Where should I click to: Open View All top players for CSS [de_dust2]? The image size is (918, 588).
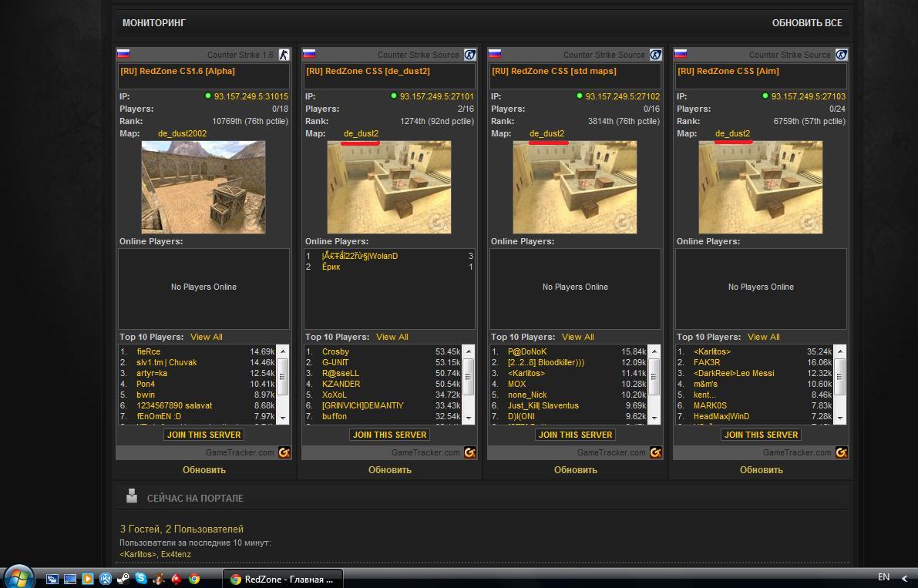pos(392,337)
